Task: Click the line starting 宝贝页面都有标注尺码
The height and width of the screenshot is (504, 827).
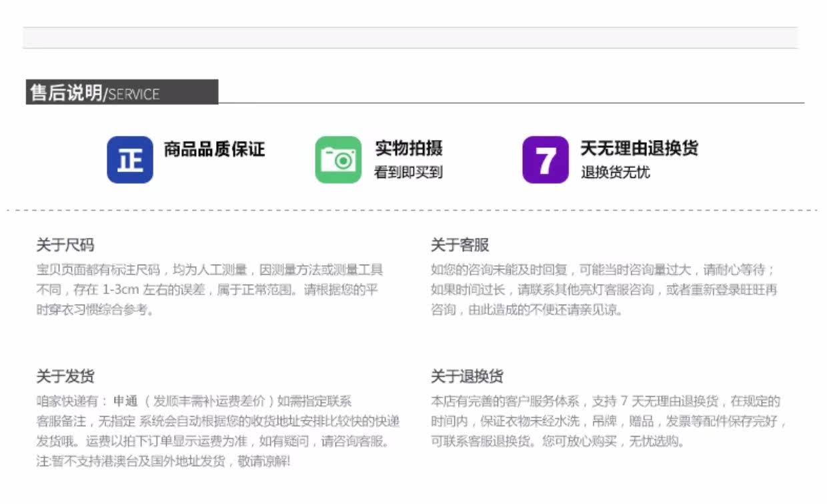Action: click(x=210, y=270)
